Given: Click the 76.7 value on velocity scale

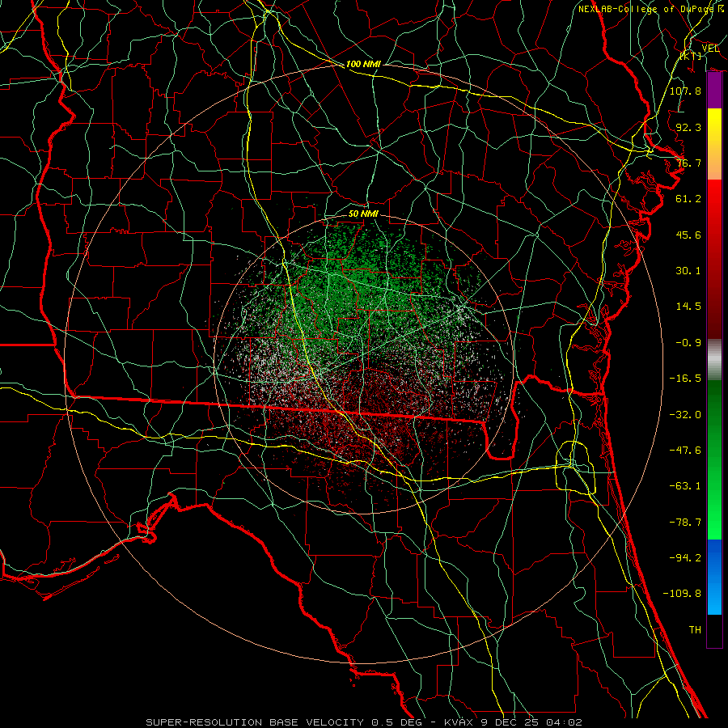Looking at the screenshot, I should 688,163.
